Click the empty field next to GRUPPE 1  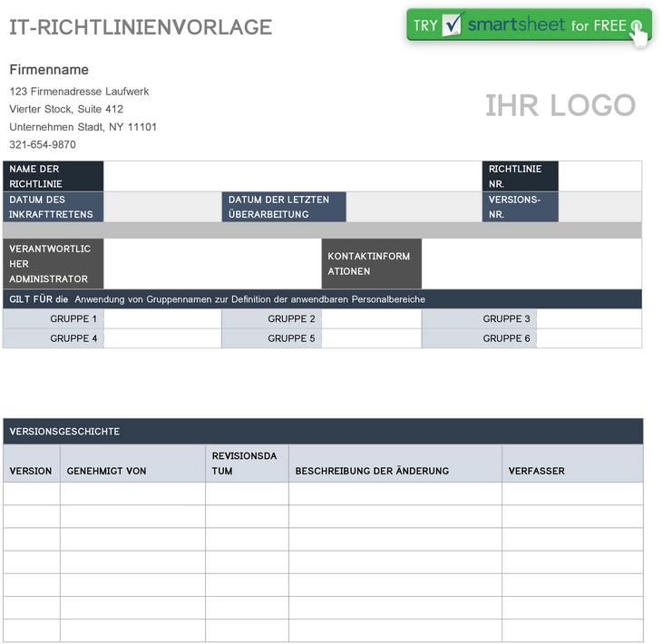(162, 319)
